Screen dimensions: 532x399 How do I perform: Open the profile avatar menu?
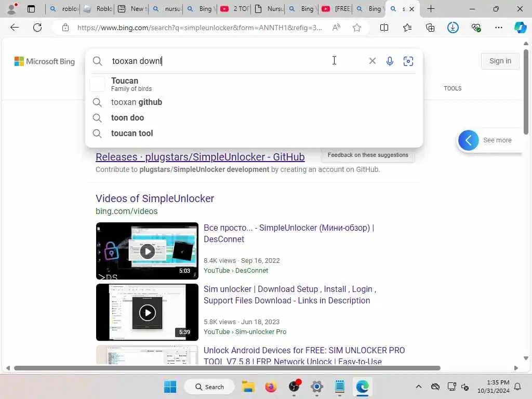tap(12, 8)
